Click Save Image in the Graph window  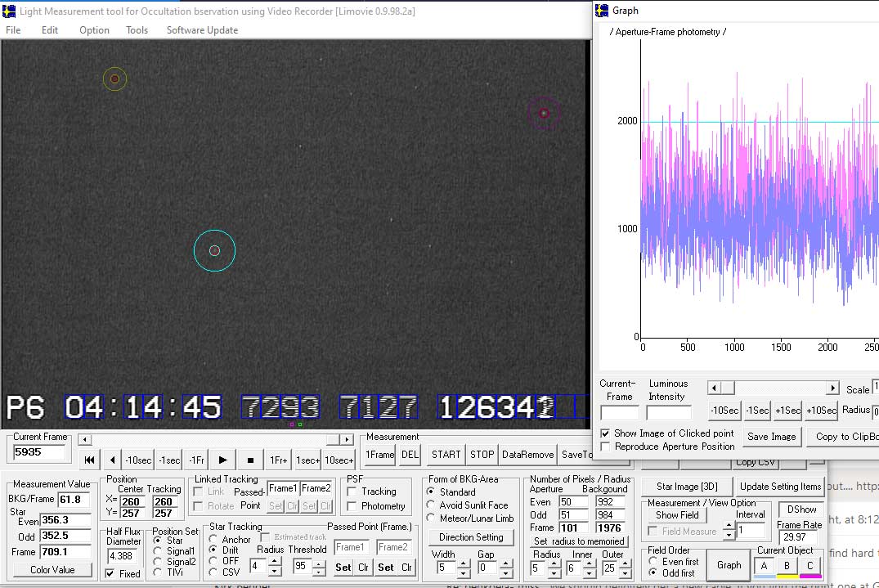(771, 437)
